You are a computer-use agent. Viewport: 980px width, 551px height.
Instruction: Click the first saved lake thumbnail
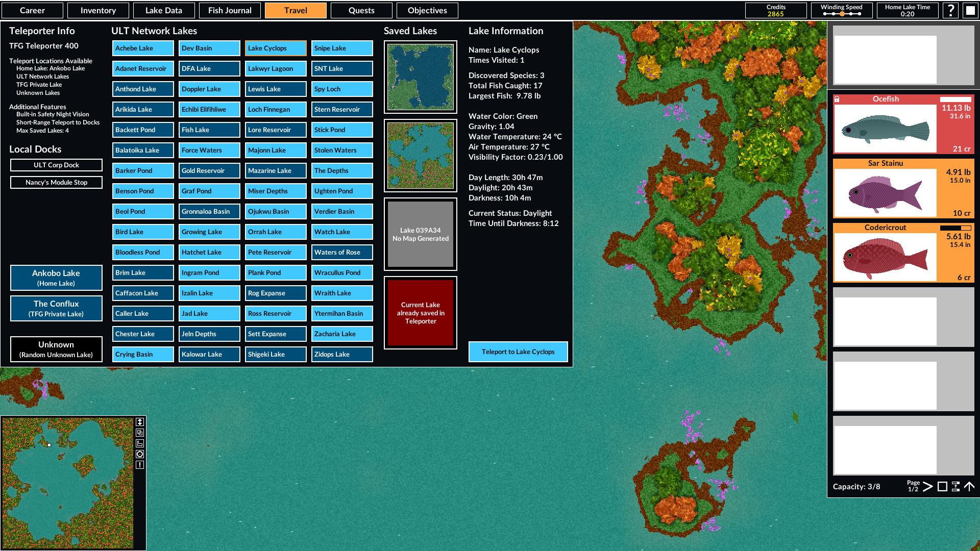pos(420,77)
